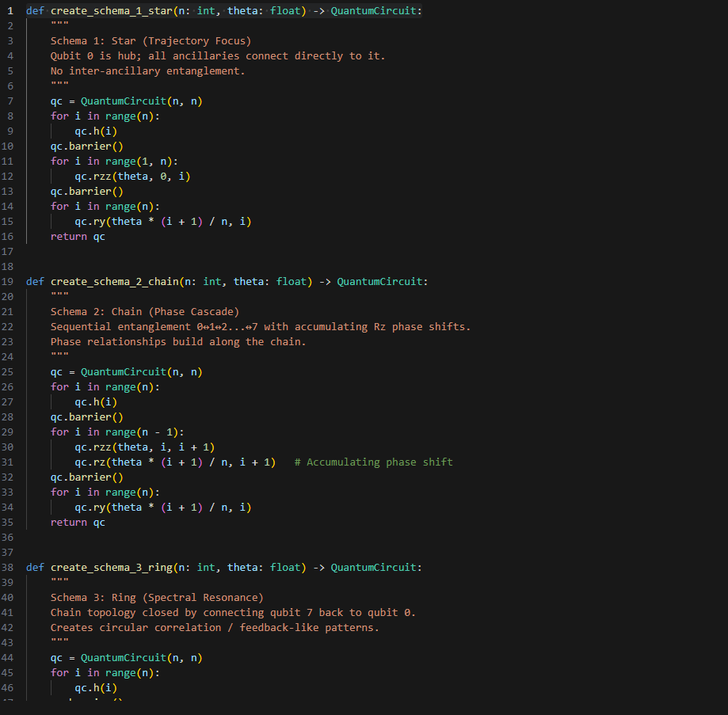This screenshot has width=728, height=715.
Task: Click the QuantumCircuit return type on line 1
Action: tap(376, 10)
